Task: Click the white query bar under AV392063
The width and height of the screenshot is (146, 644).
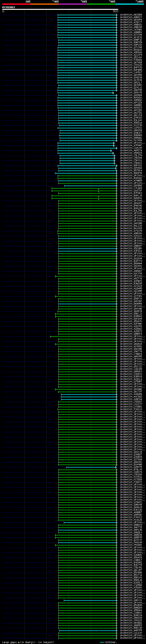Action: coord(60,9)
